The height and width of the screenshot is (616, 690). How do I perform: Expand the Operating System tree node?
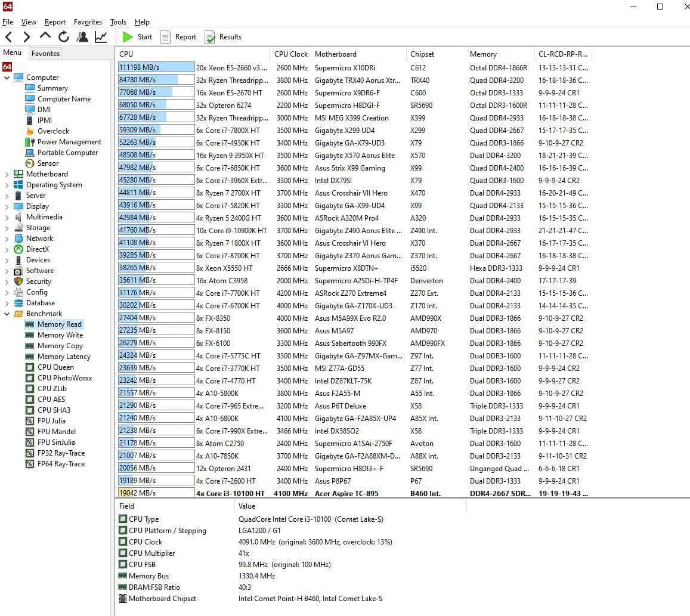pyautogui.click(x=7, y=185)
